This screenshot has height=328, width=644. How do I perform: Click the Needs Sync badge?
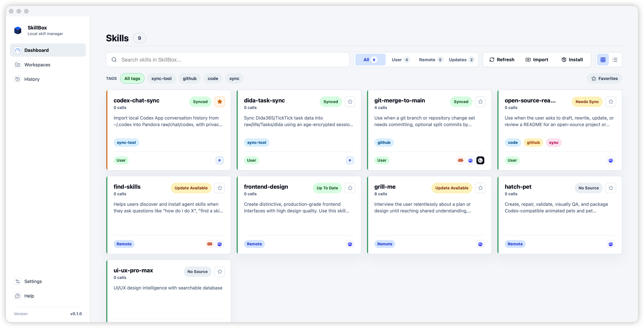pos(587,102)
